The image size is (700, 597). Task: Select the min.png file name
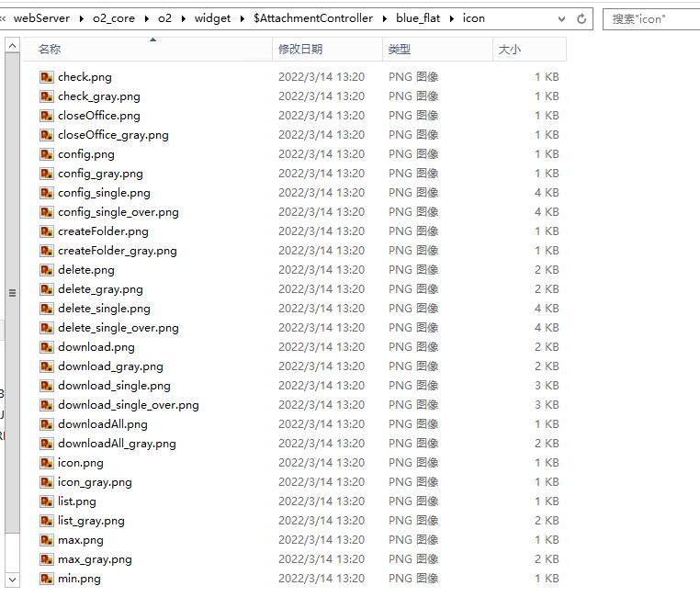(79, 579)
